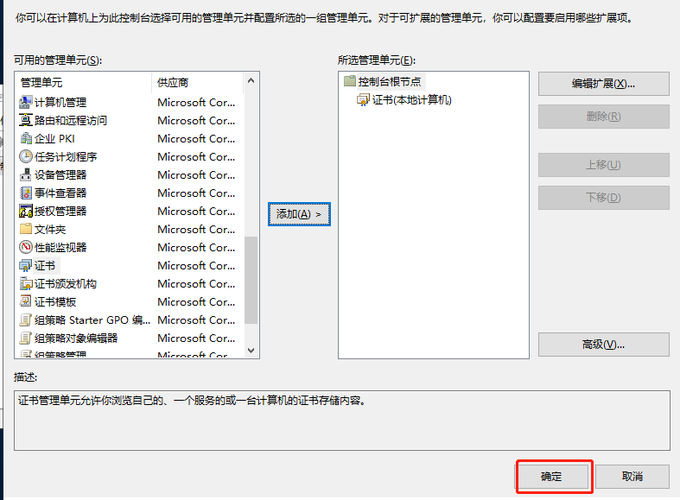Click the 授权管理器 snap-in icon
This screenshot has width=680, height=500.
tap(26, 211)
